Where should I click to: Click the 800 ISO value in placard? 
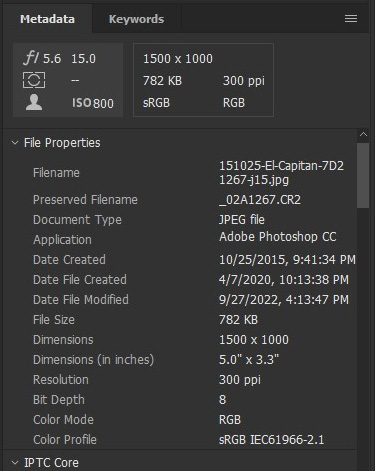tap(103, 103)
